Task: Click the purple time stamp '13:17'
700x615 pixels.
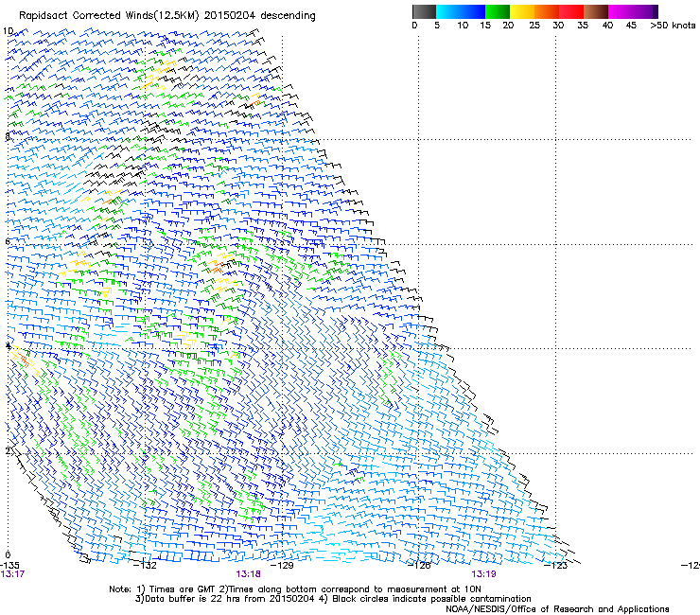Action: click(12, 574)
